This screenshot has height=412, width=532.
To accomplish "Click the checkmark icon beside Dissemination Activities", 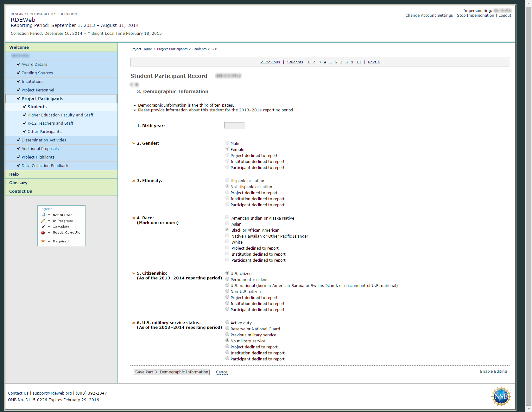I will [18, 140].
